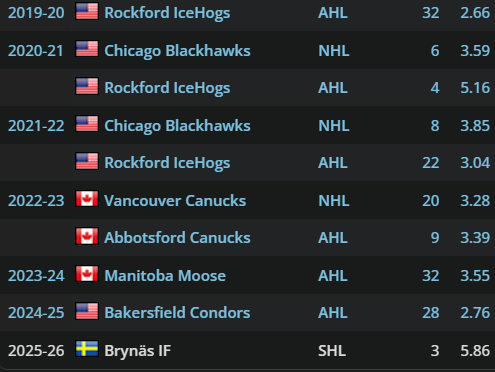
Task: Click the AHL league link for Manitoba Moose
Action: [333, 276]
